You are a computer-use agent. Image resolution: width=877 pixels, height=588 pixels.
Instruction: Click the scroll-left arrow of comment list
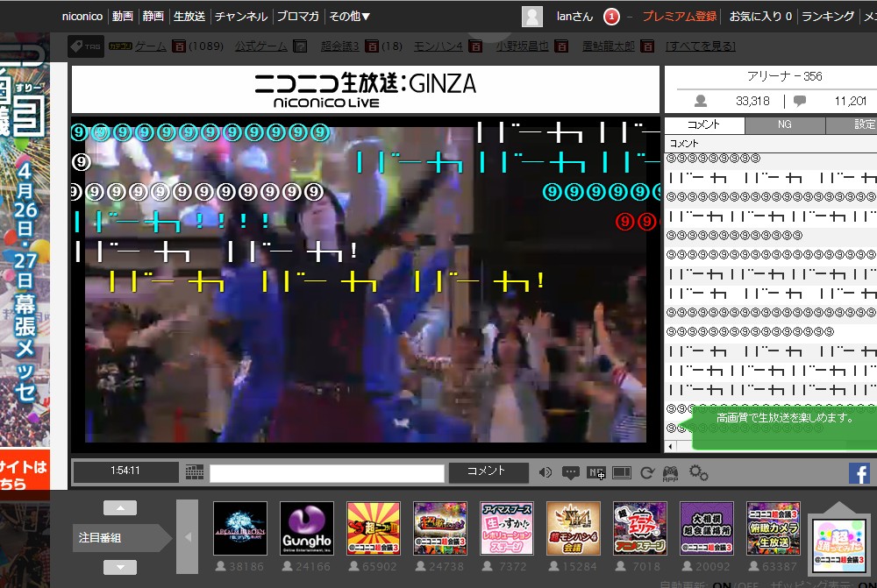(670, 446)
